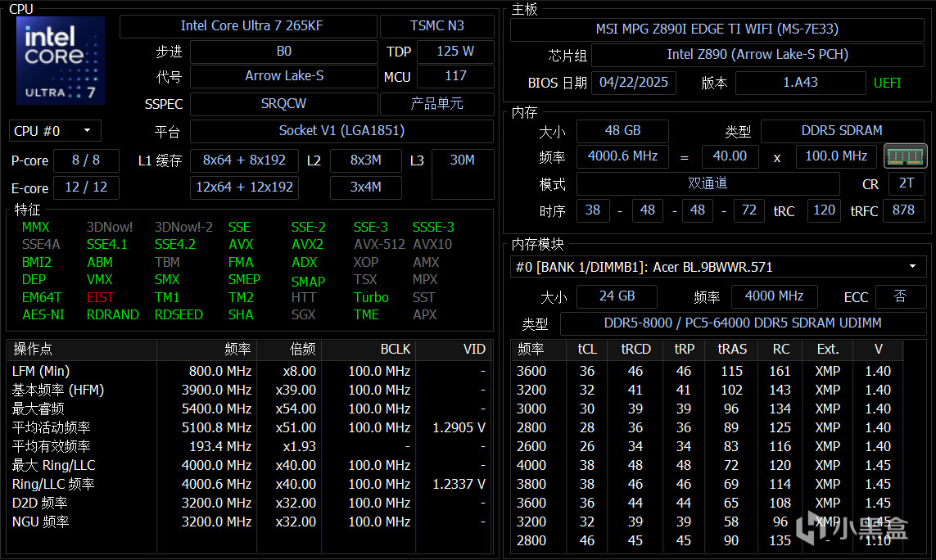The height and width of the screenshot is (560, 936).
Task: Click the memory multiplier value 40.00
Action: [x=730, y=156]
